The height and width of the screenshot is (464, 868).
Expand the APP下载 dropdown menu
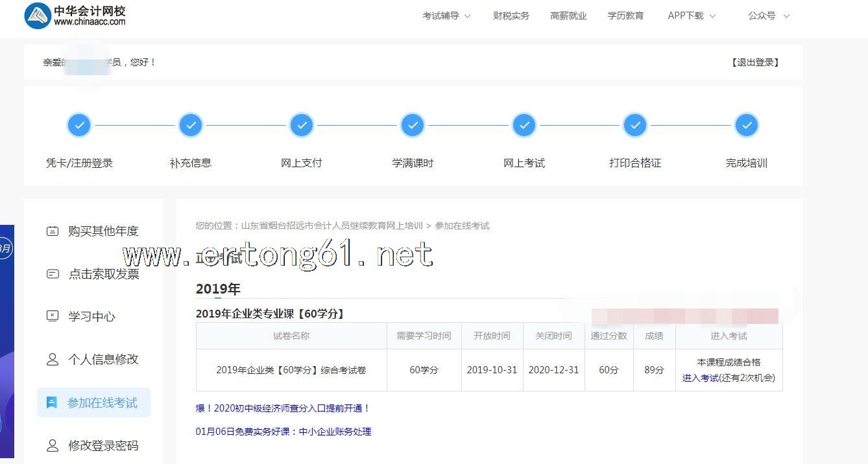[692, 16]
